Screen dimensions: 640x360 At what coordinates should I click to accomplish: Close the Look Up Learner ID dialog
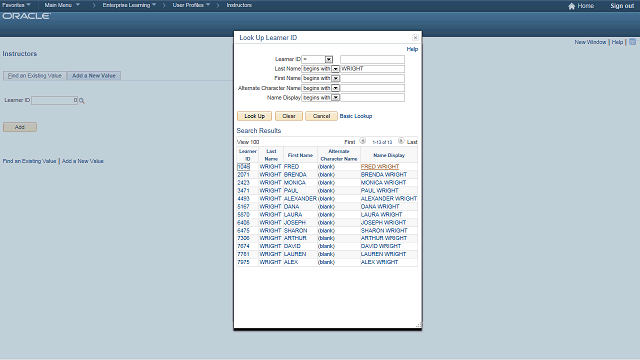pyautogui.click(x=415, y=38)
